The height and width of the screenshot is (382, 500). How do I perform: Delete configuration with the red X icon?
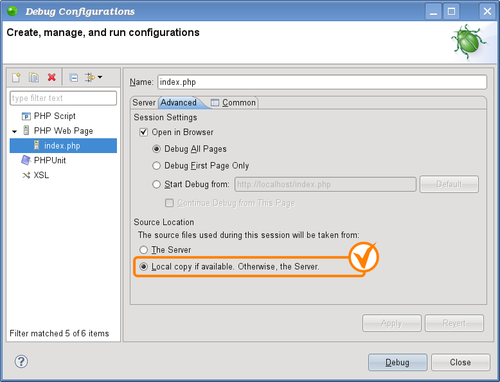pyautogui.click(x=52, y=77)
